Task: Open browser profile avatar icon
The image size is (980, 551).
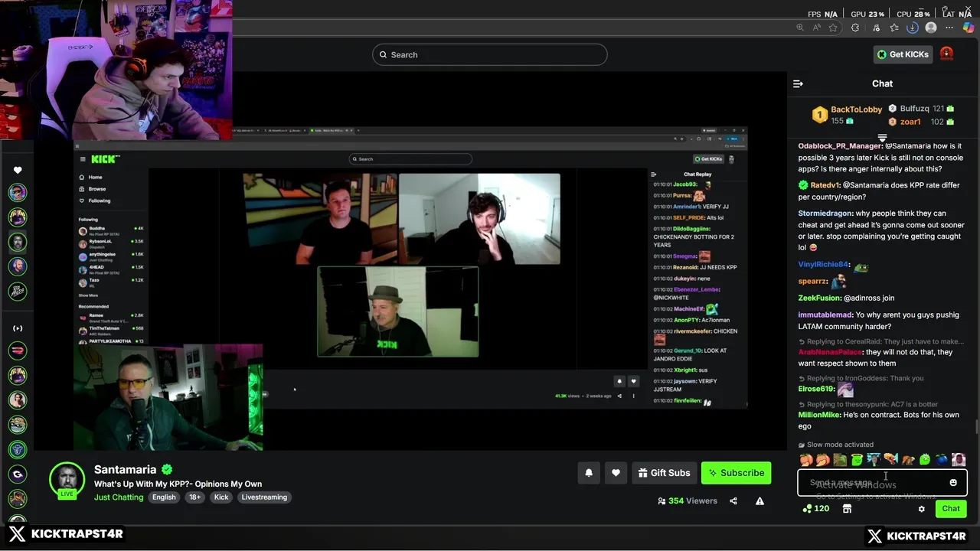Action: click(931, 28)
